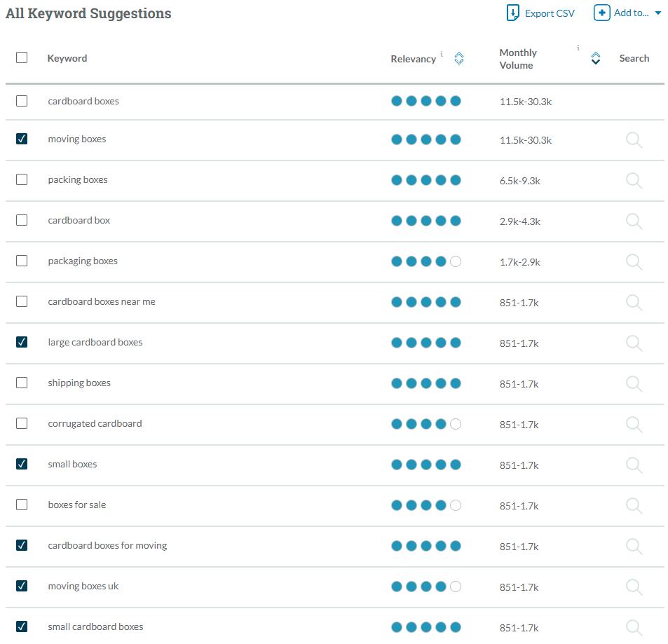Click search magnifier for moving boxes uk

point(634,587)
